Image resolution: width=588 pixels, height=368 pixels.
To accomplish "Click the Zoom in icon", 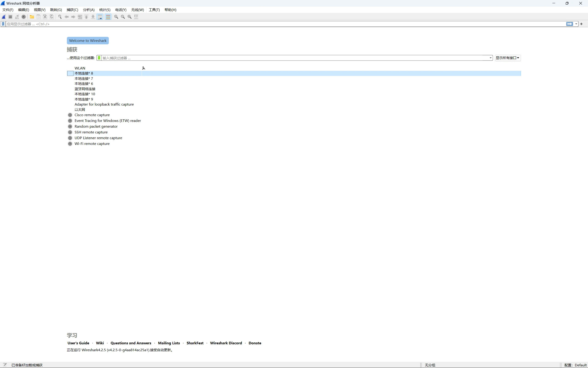I will coord(116,17).
